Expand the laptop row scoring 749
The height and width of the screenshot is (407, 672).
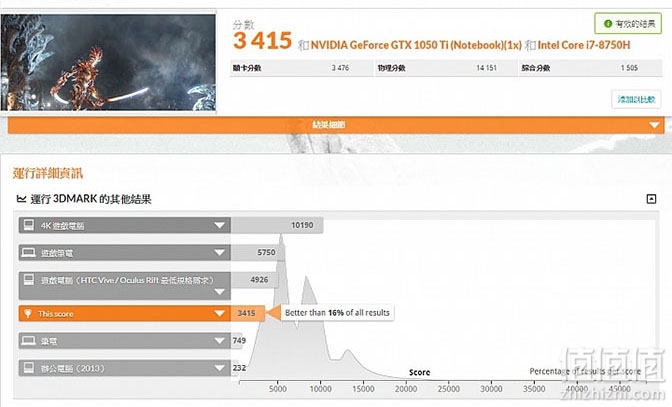point(219,341)
